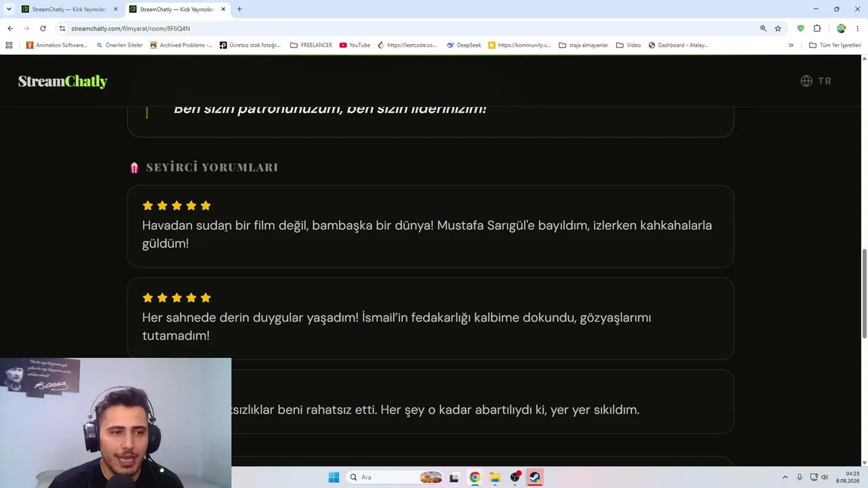This screenshot has height=488, width=868.
Task: Open the Windows Start menu
Action: tap(334, 477)
